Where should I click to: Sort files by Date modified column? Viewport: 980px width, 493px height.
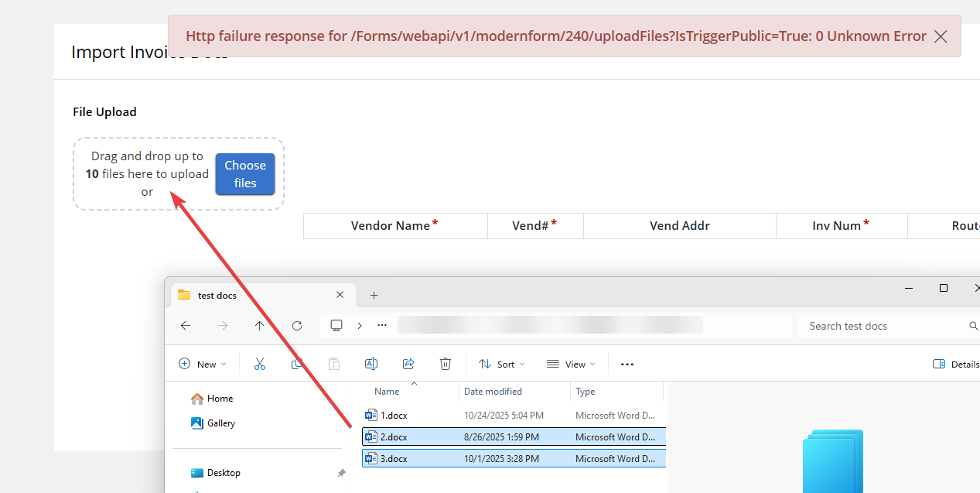[x=493, y=392]
